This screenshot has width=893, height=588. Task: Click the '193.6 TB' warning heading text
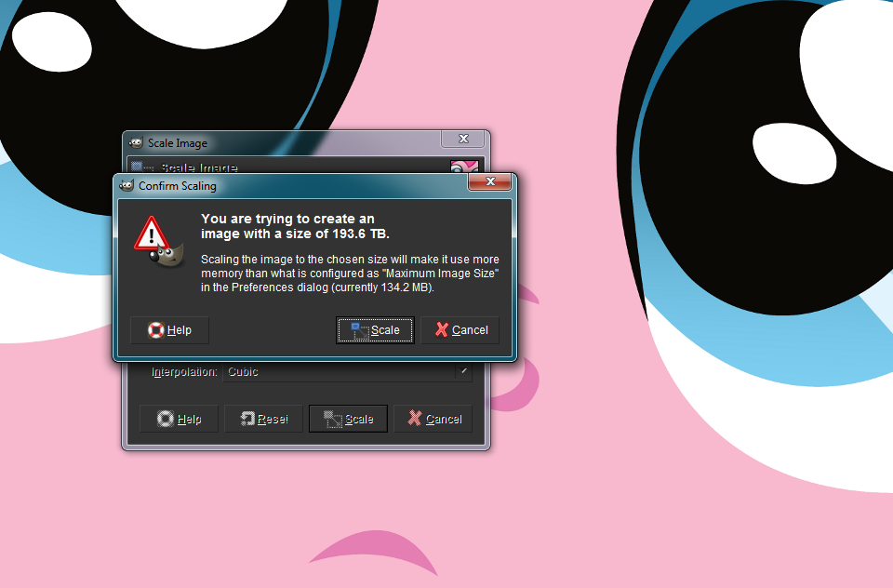click(295, 226)
